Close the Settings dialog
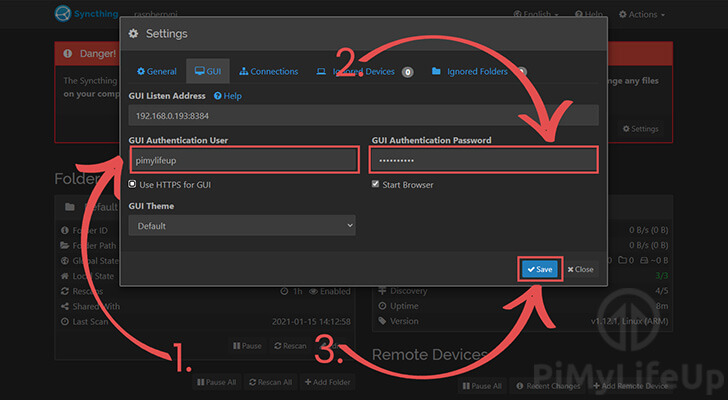728x400 pixels. coord(580,269)
